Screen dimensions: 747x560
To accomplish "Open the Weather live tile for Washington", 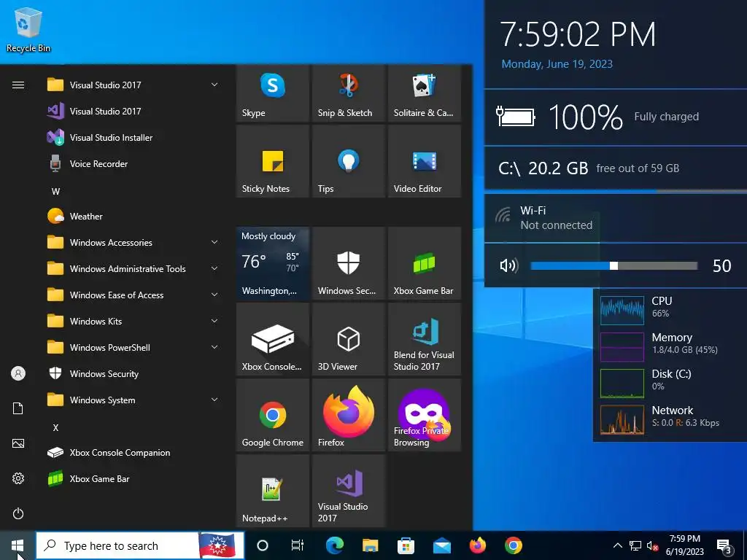I will pyautogui.click(x=273, y=263).
